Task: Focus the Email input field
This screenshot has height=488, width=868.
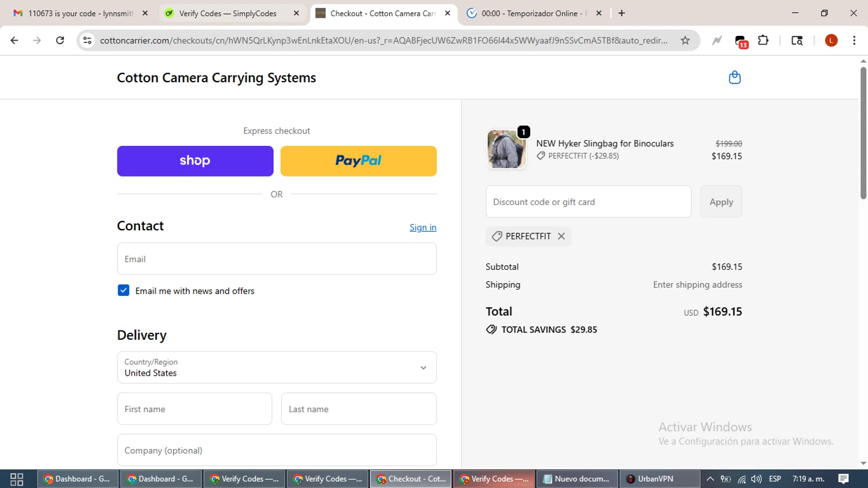Action: click(277, 259)
